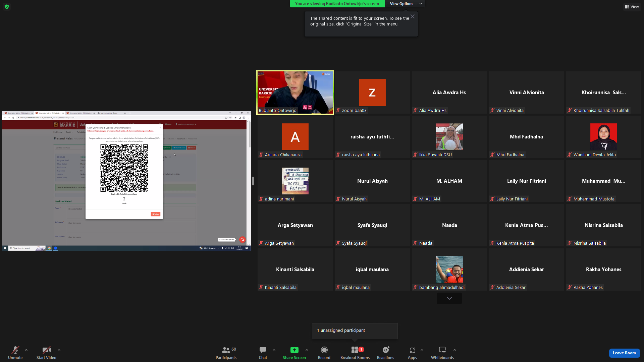Open Whiteboards
Screen dimensions: 644x362
tap(442, 353)
